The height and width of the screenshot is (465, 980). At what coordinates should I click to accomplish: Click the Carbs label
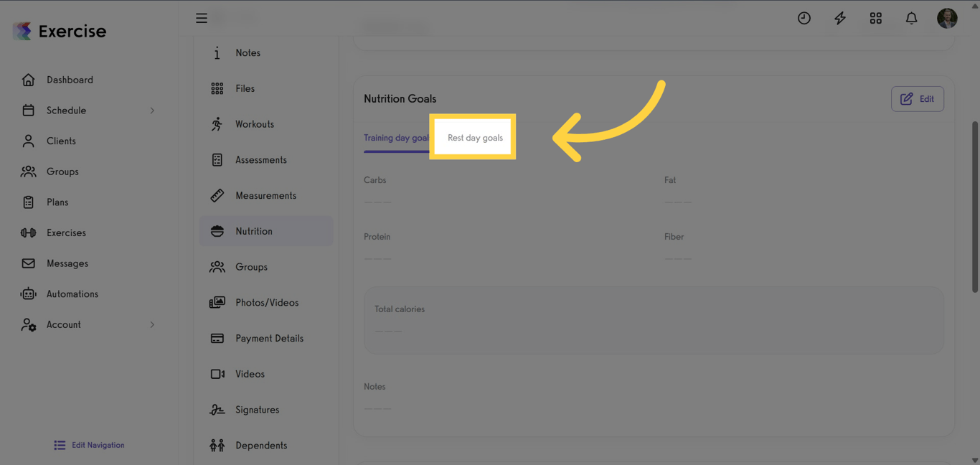point(374,180)
